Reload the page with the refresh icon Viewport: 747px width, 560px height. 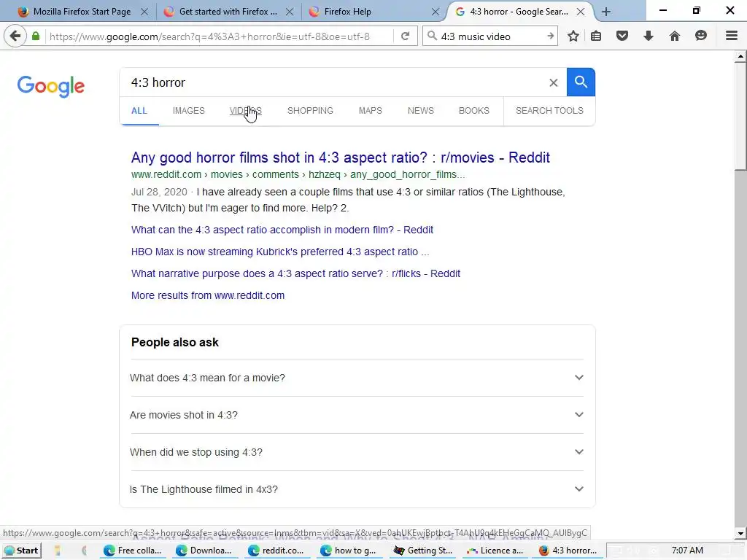click(405, 36)
